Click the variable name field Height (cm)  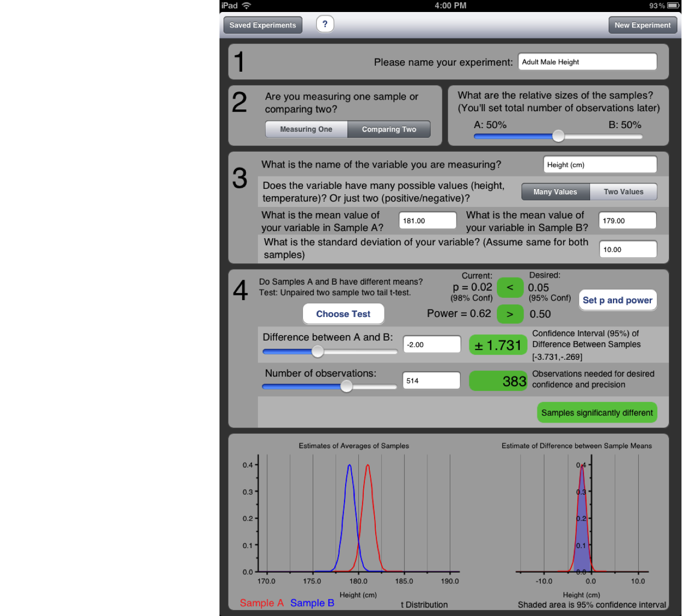600,165
